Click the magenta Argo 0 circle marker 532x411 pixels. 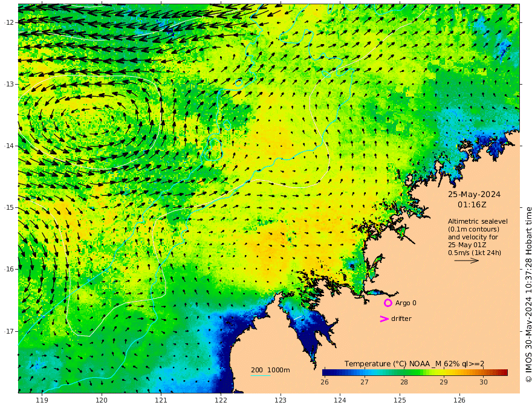point(388,303)
